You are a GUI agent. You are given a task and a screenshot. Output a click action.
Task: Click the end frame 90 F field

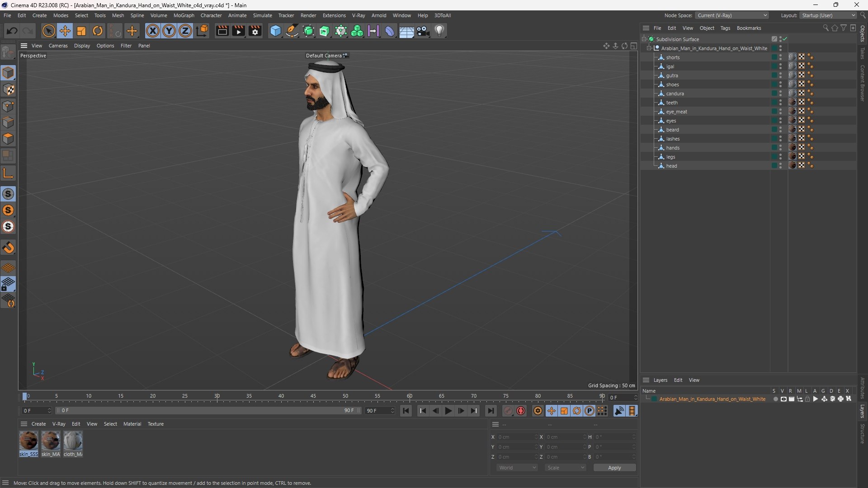pyautogui.click(x=380, y=411)
